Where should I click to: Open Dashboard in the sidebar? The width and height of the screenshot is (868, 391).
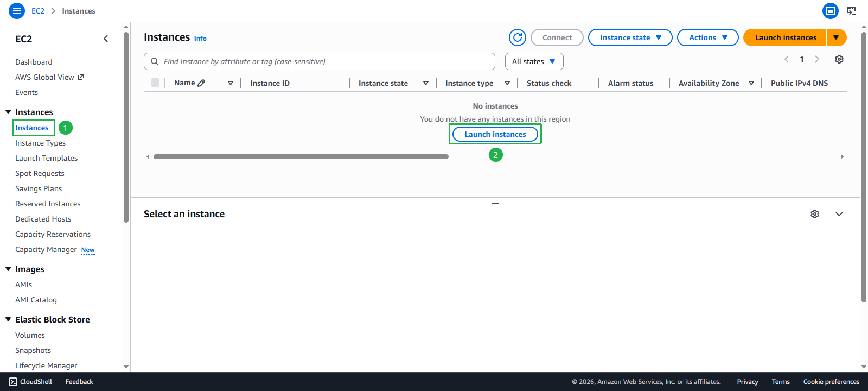34,62
